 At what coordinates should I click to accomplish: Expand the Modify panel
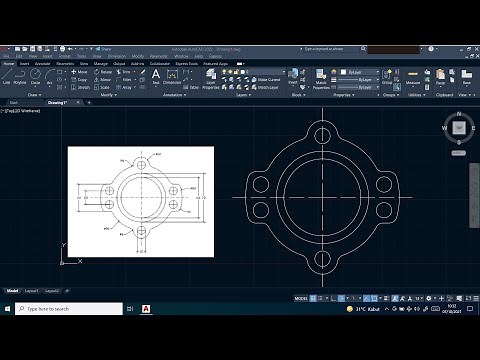coord(109,95)
